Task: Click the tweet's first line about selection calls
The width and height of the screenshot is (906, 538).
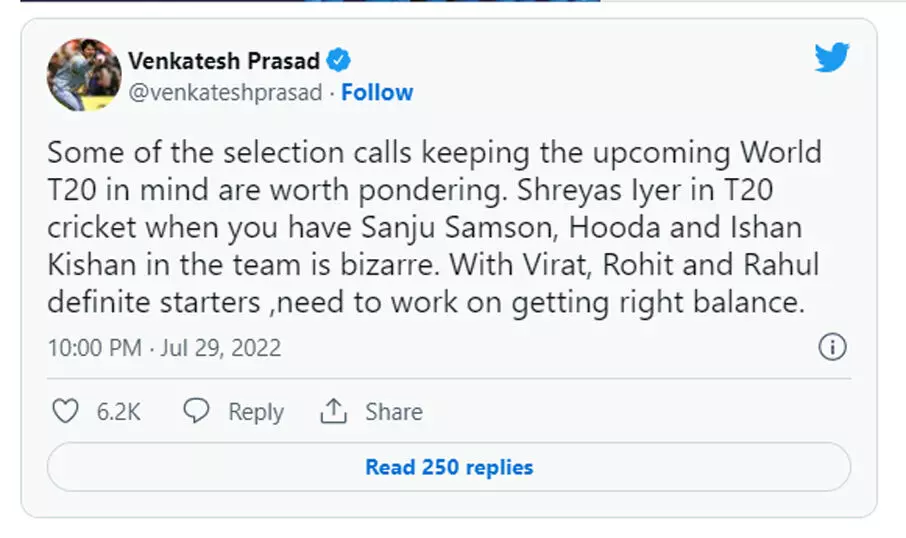Action: tap(434, 154)
